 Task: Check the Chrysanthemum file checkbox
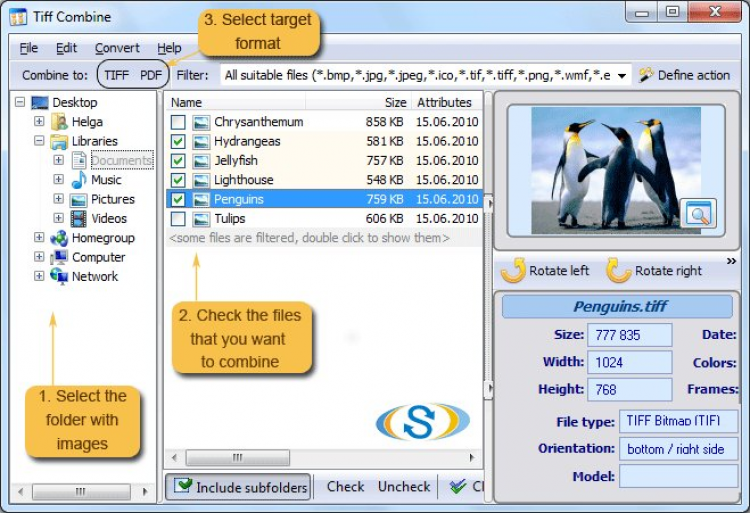pos(178,122)
